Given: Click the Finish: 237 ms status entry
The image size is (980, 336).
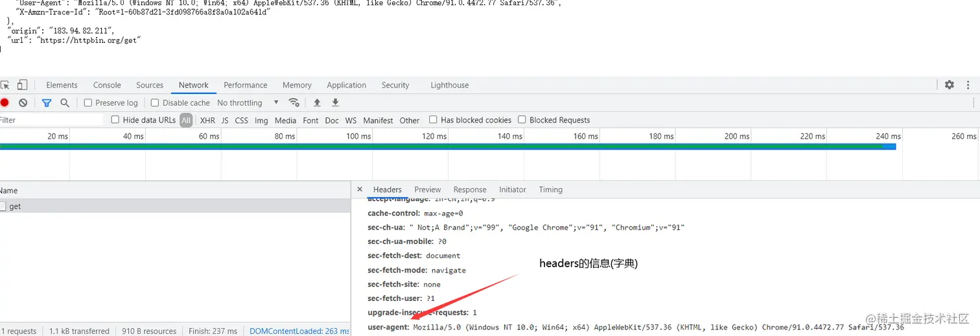Looking at the screenshot, I should (x=213, y=331).
